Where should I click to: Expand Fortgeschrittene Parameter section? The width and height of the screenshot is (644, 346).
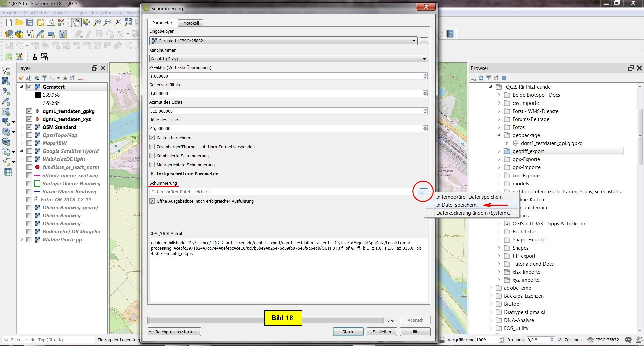click(152, 174)
